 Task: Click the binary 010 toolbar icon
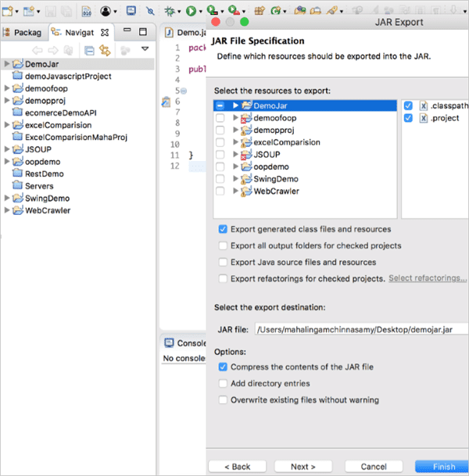(87, 11)
